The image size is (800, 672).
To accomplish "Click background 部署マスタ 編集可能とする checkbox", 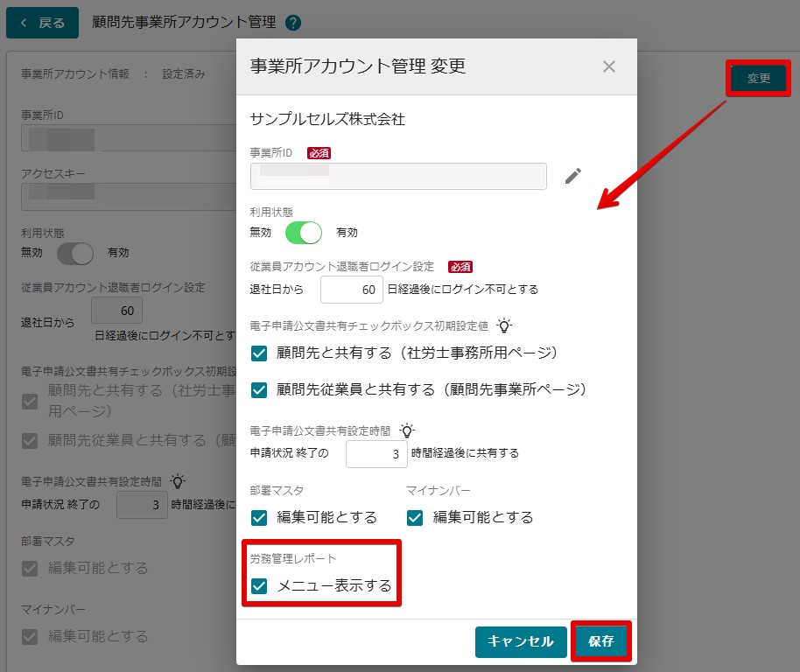I will point(30,568).
